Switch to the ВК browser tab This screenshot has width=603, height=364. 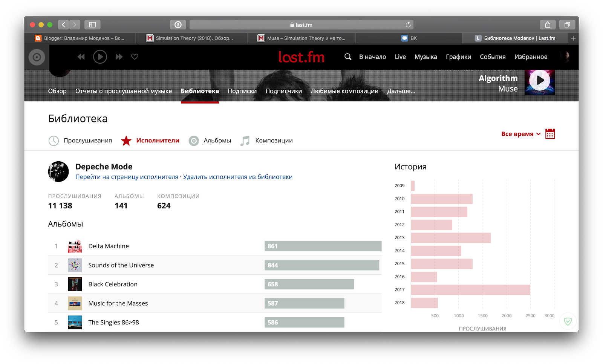click(409, 38)
